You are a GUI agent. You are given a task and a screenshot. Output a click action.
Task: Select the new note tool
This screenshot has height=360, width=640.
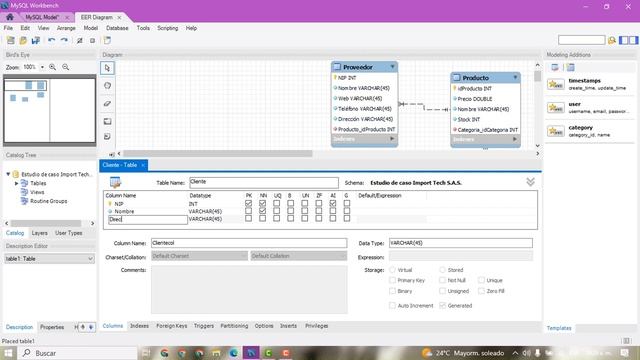[x=107, y=137]
